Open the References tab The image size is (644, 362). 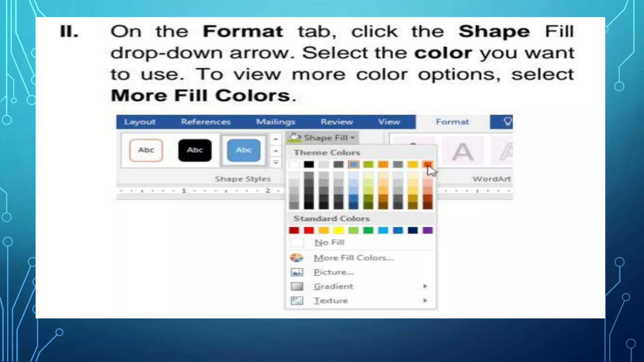(x=206, y=122)
